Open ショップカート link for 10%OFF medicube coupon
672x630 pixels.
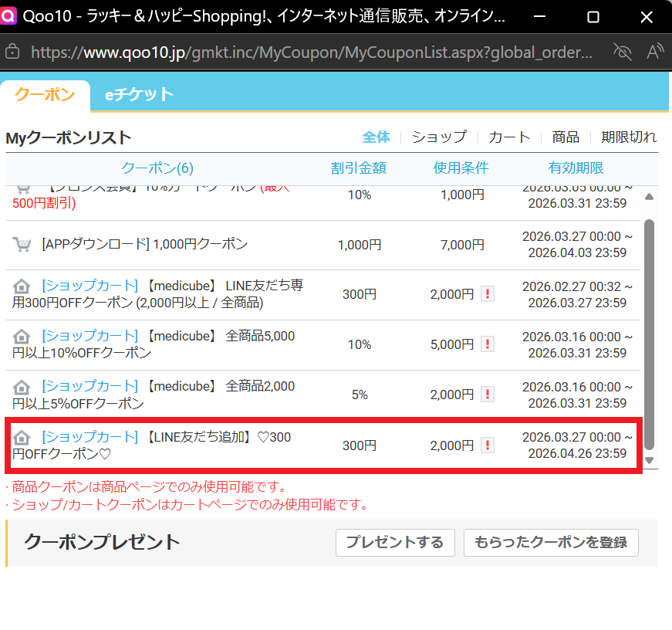[x=89, y=337]
